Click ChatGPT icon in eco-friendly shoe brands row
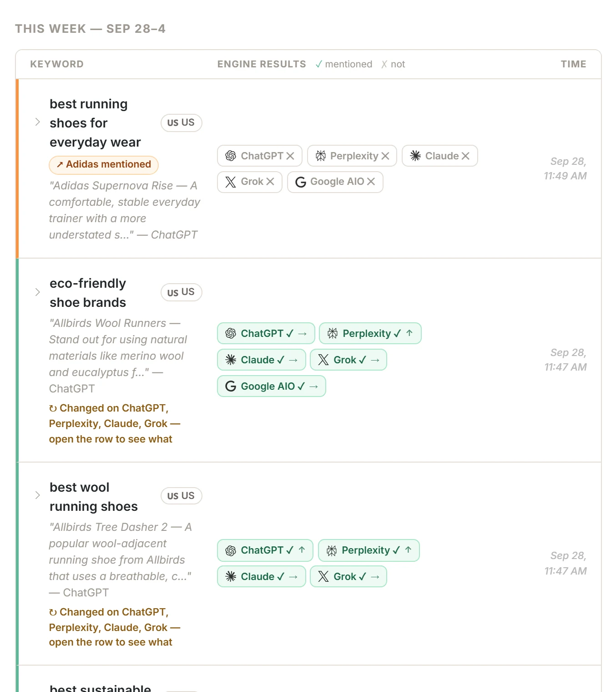 pos(231,333)
